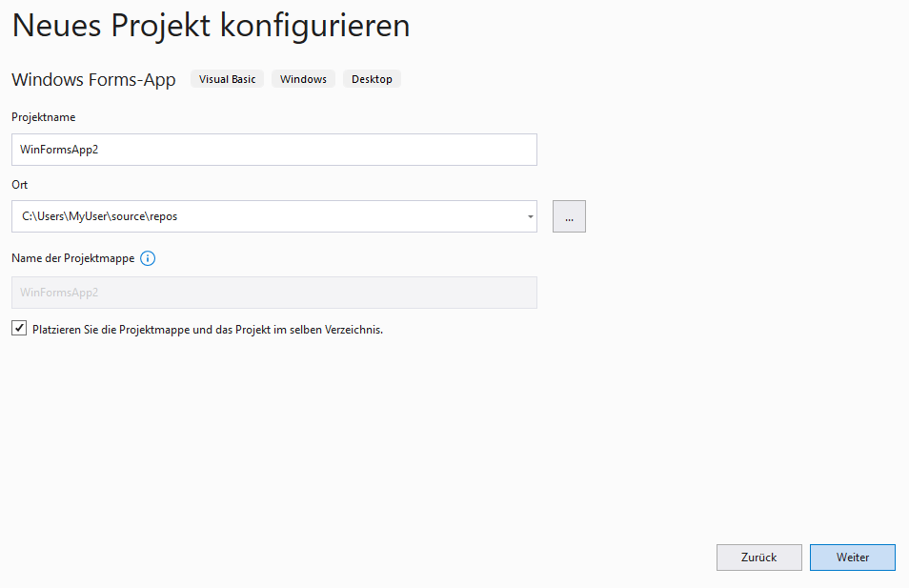Click the Windows tag

[303, 79]
